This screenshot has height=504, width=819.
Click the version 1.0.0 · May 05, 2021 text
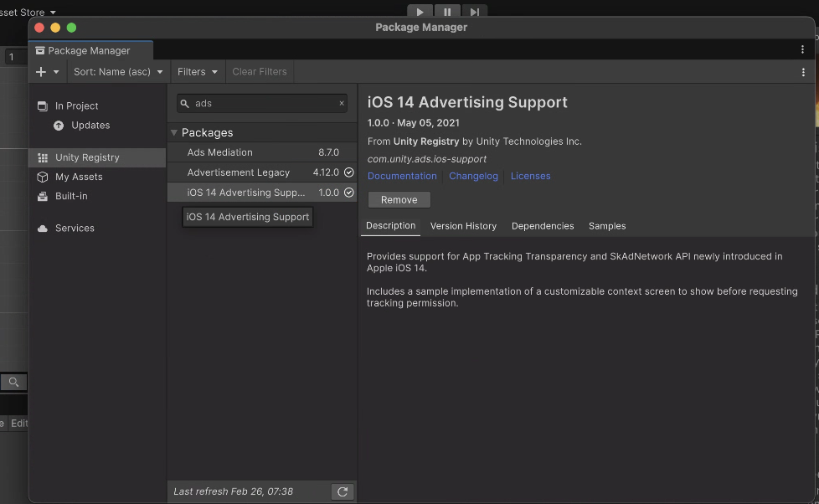[x=413, y=123]
